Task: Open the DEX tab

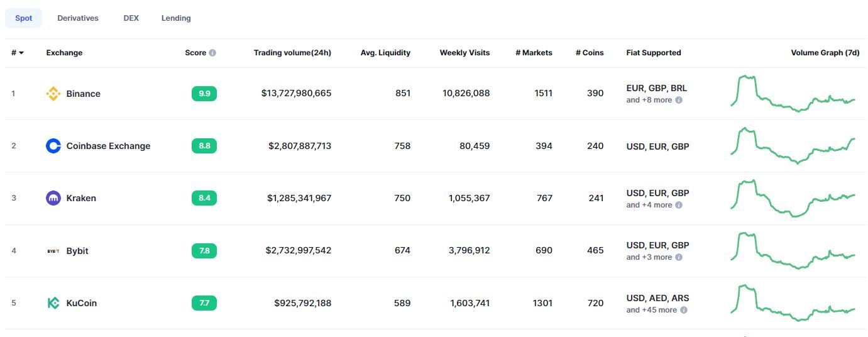Action: click(131, 18)
